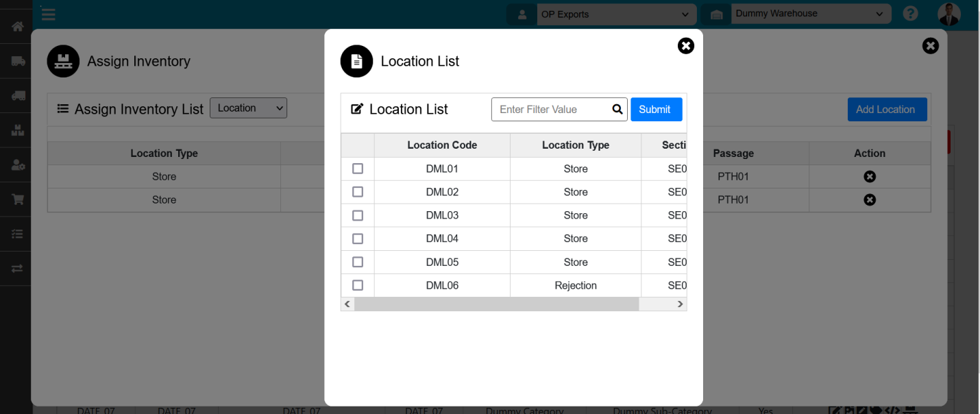The image size is (980, 414).
Task: Expand the Dummy Warehouse dropdown
Action: point(811,14)
